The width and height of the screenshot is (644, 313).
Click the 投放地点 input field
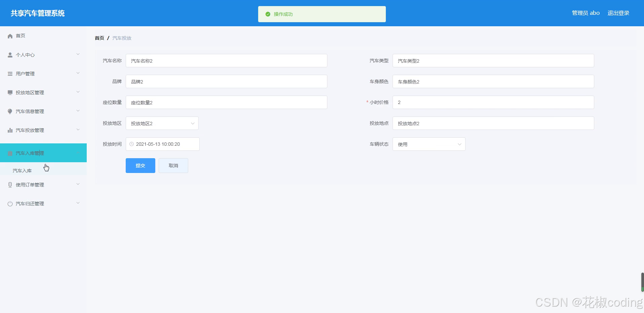click(493, 123)
